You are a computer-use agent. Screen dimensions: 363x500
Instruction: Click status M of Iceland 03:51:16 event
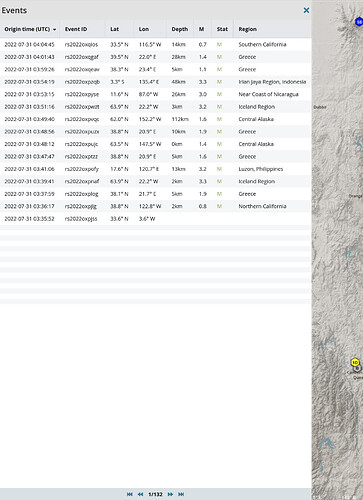click(219, 107)
